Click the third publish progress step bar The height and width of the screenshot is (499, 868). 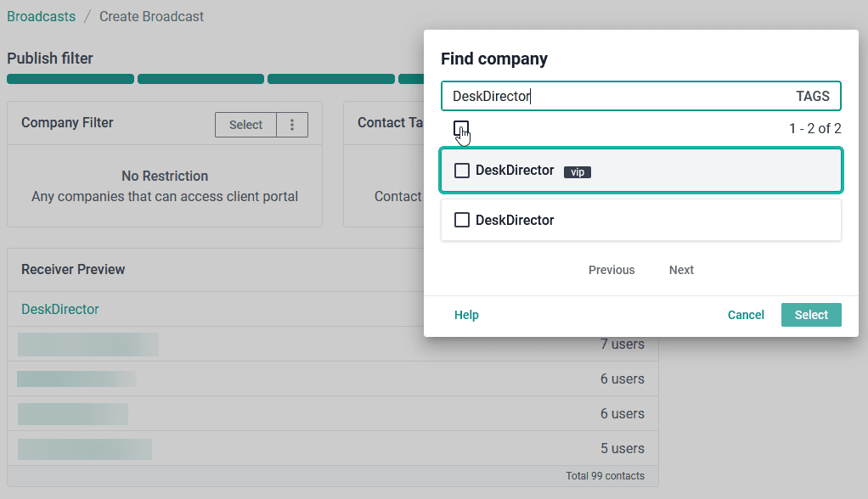(331, 79)
